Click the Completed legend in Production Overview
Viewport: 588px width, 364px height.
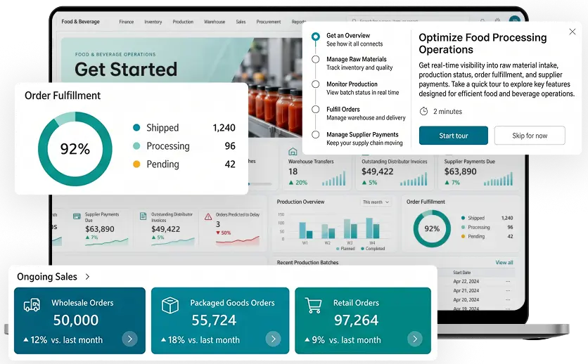pyautogui.click(x=373, y=249)
